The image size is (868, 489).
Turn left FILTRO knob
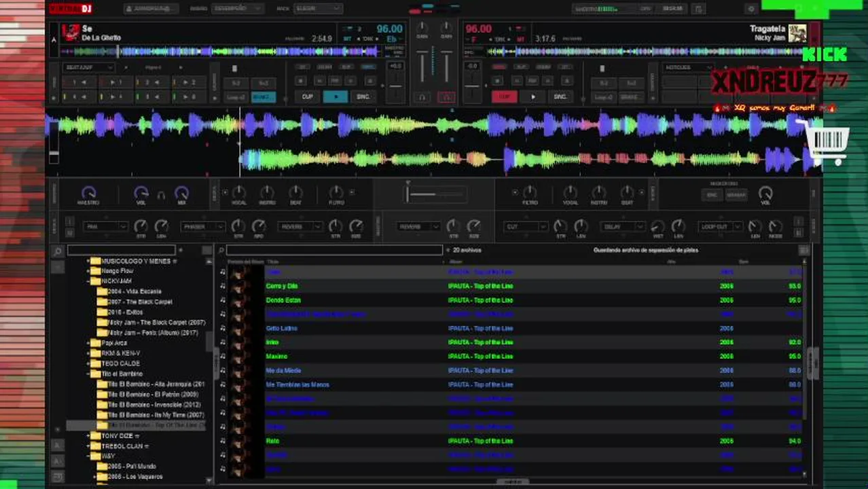(336, 193)
